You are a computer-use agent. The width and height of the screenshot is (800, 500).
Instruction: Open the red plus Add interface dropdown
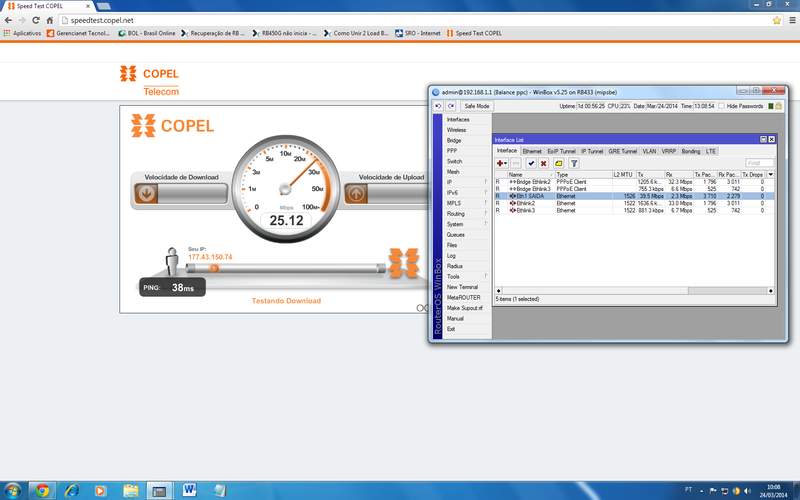click(x=502, y=163)
